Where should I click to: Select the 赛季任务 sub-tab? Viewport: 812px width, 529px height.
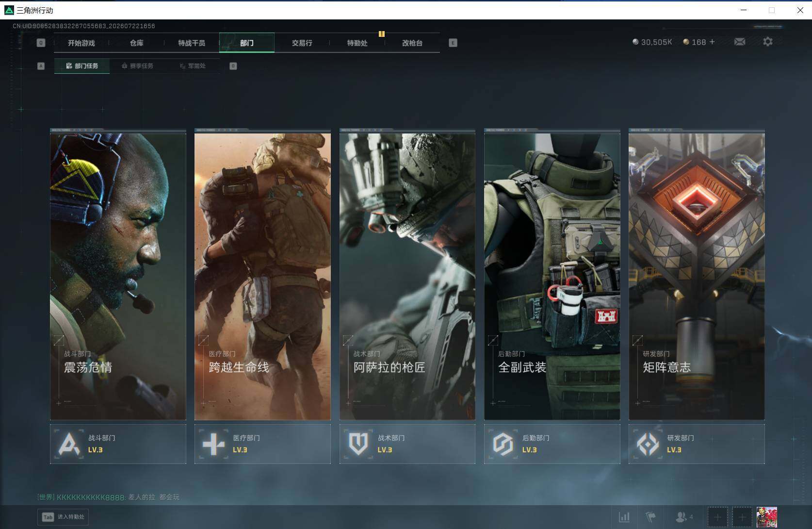(137, 66)
